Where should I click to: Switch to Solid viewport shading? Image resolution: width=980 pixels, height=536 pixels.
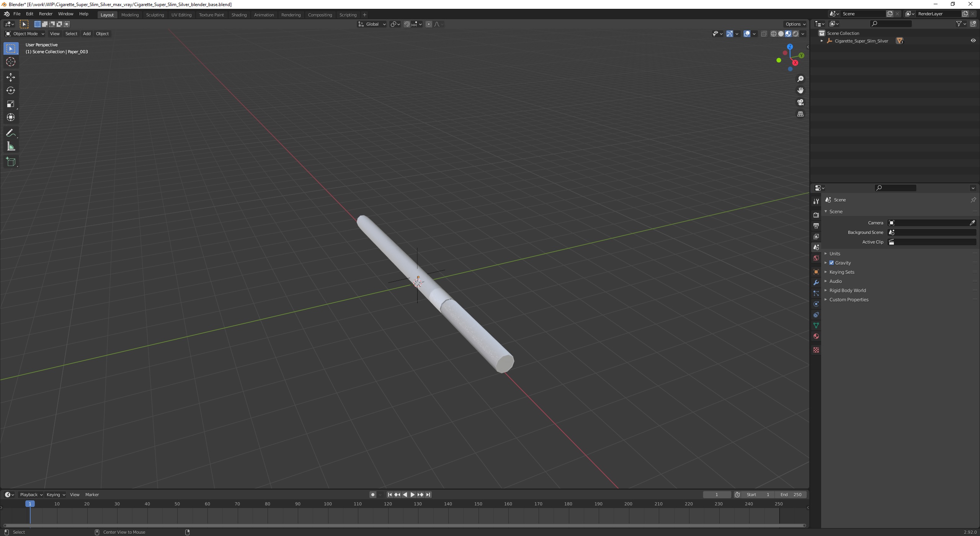[781, 34]
